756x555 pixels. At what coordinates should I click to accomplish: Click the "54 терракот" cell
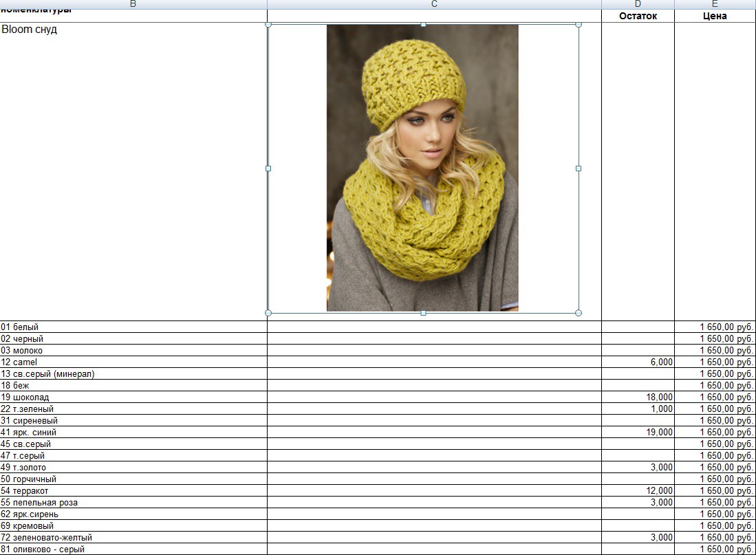(x=133, y=490)
